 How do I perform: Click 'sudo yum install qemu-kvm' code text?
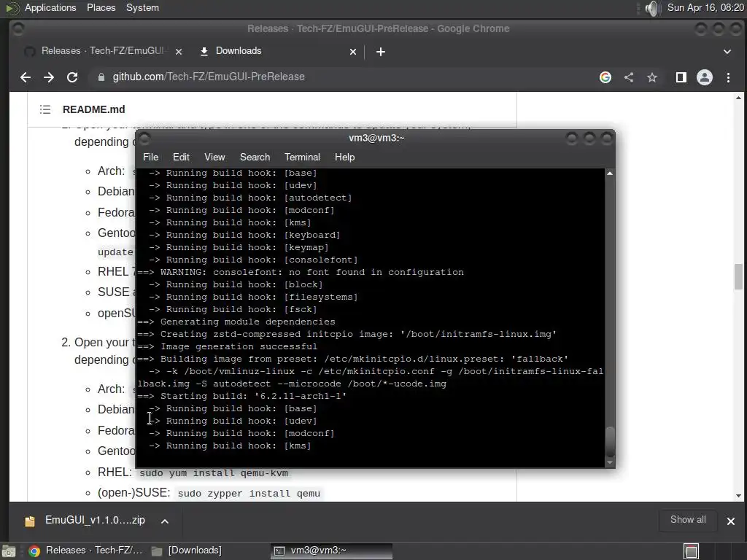(214, 473)
